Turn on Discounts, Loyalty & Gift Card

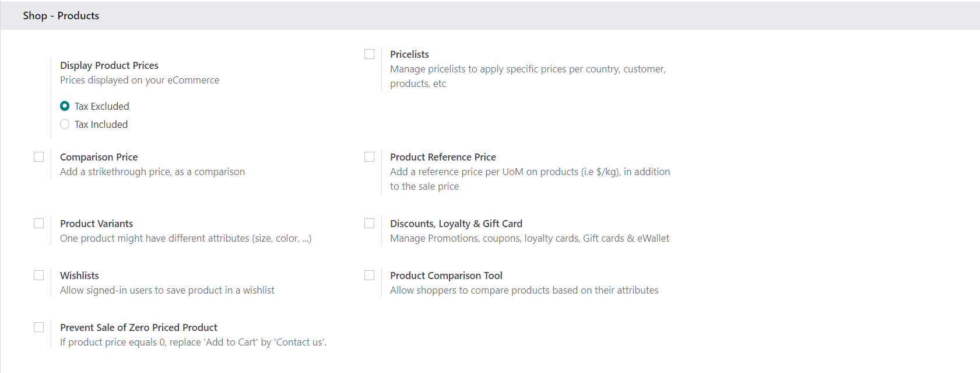click(x=369, y=224)
